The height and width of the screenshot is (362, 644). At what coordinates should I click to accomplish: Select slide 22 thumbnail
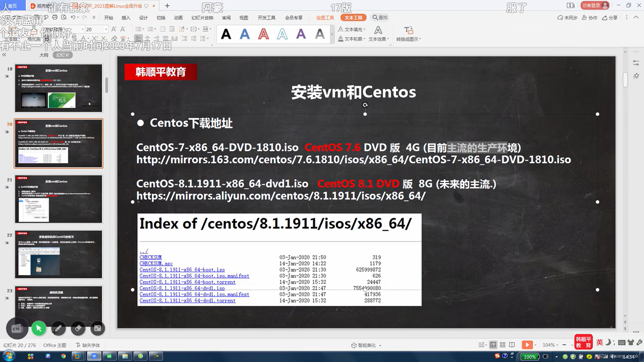pos(58,254)
